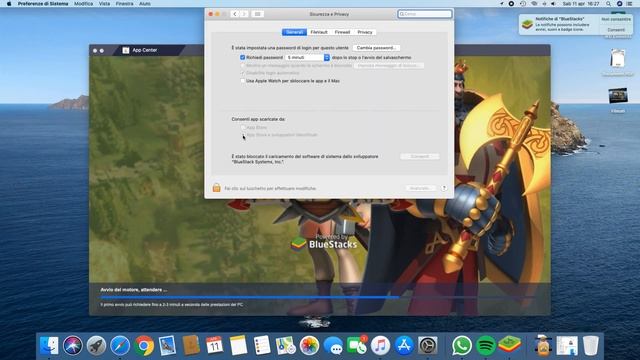Launch Siri from the Dock
Screen dimensions: 640x360
coord(73,346)
